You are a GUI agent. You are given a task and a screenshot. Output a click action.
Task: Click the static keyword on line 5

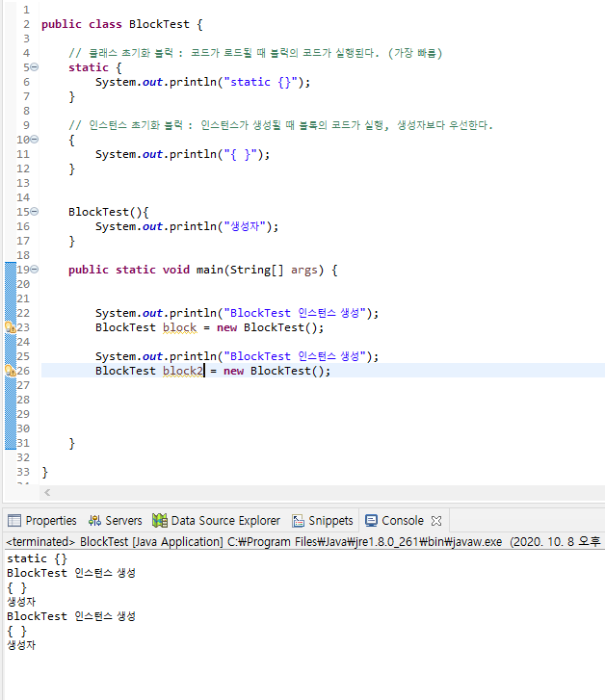(89, 67)
